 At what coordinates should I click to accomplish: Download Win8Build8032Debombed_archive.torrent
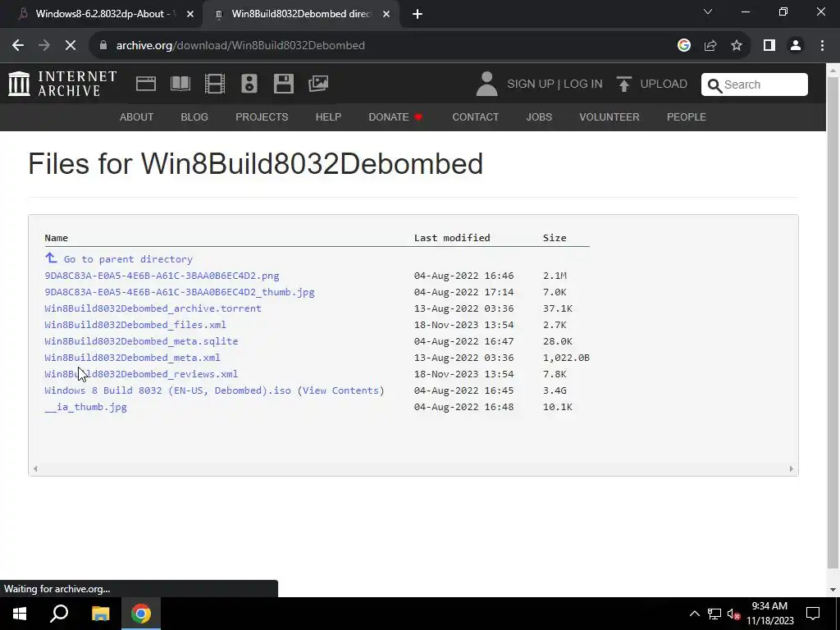click(x=153, y=308)
